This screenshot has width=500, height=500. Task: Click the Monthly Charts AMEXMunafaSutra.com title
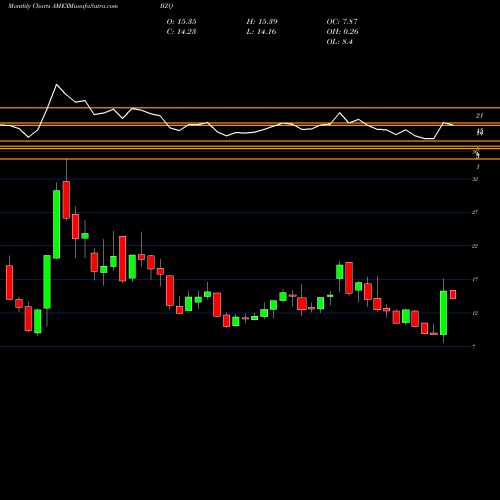click(63, 6)
